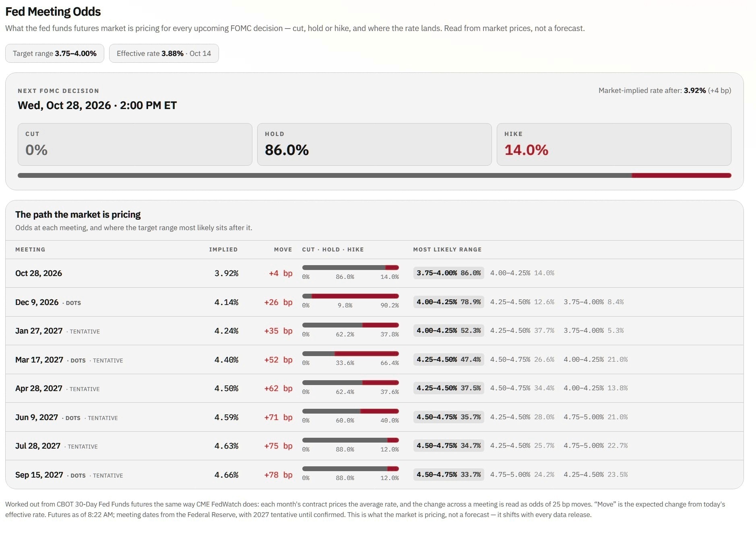Click the MOST LIKELY RANGE column header
Screen dimensions: 756x550
447,249
